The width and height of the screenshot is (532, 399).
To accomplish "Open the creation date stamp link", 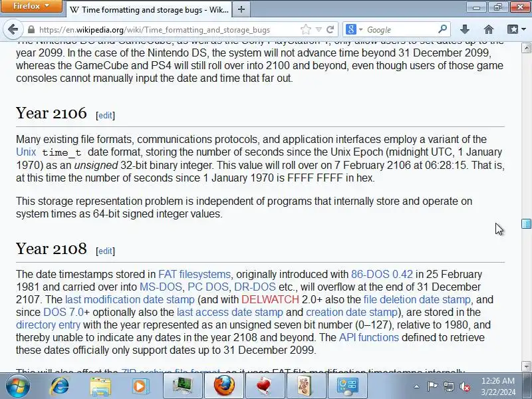I will 352,312.
